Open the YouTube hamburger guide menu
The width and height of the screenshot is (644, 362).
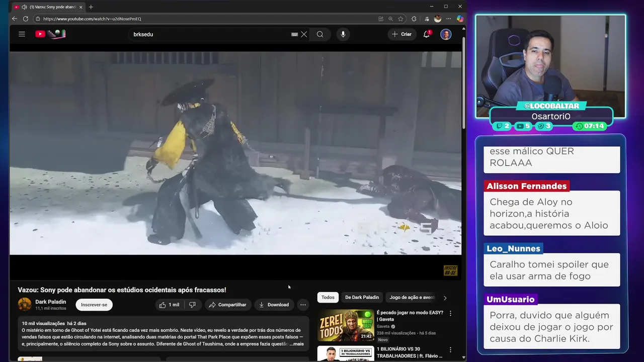click(x=22, y=34)
